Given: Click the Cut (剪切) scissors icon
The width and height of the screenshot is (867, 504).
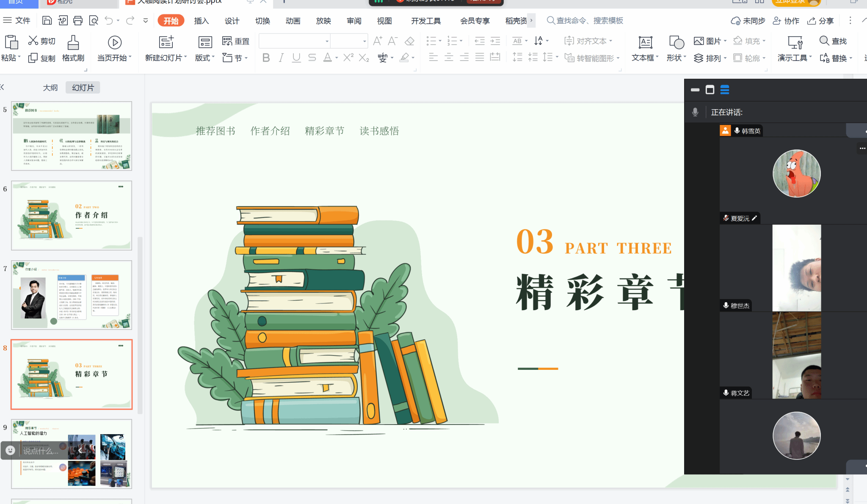Looking at the screenshot, I should (x=33, y=41).
